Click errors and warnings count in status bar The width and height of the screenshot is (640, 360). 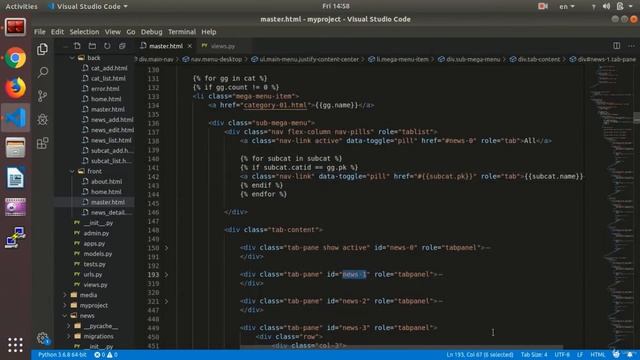pyautogui.click(x=106, y=355)
